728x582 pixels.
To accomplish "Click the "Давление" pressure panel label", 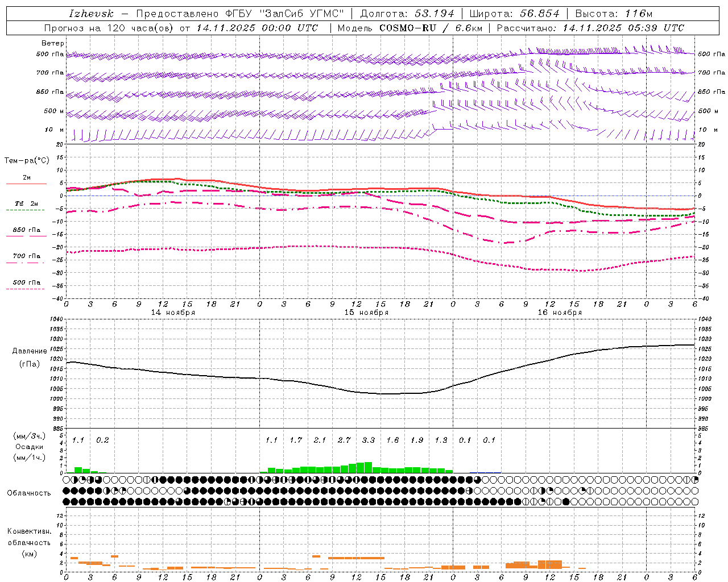I will 30,351.
